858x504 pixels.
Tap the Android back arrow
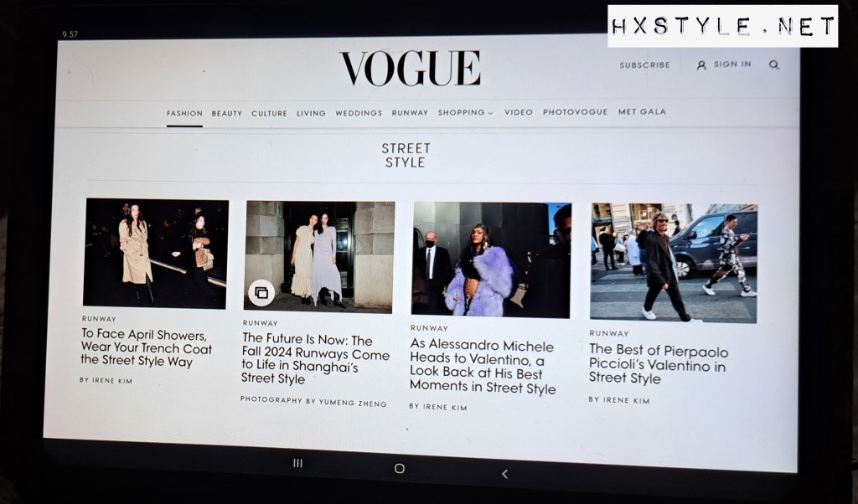click(504, 474)
